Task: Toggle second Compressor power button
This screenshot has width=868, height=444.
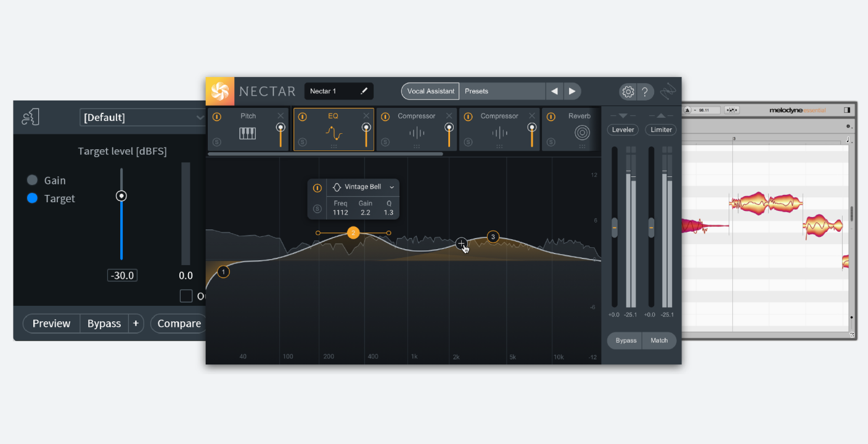Action: (x=468, y=117)
